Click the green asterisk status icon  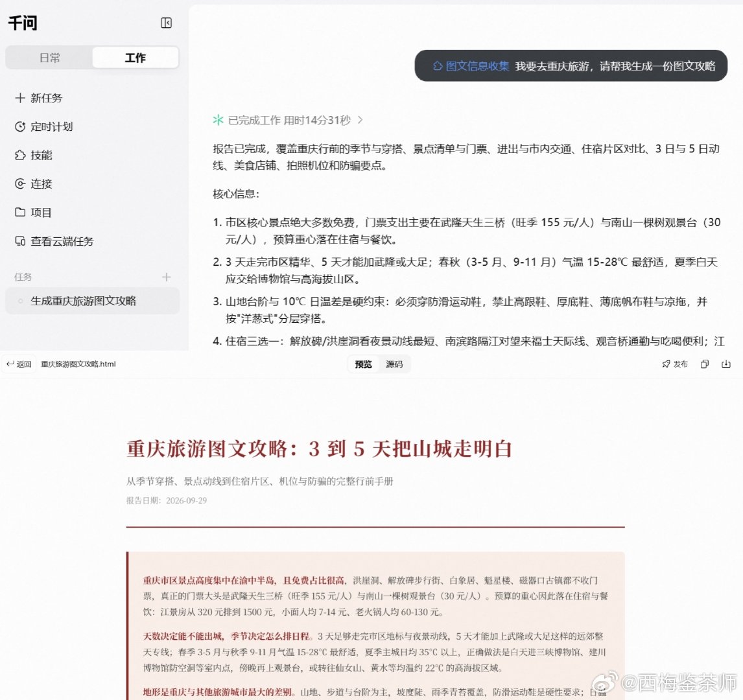pos(218,120)
